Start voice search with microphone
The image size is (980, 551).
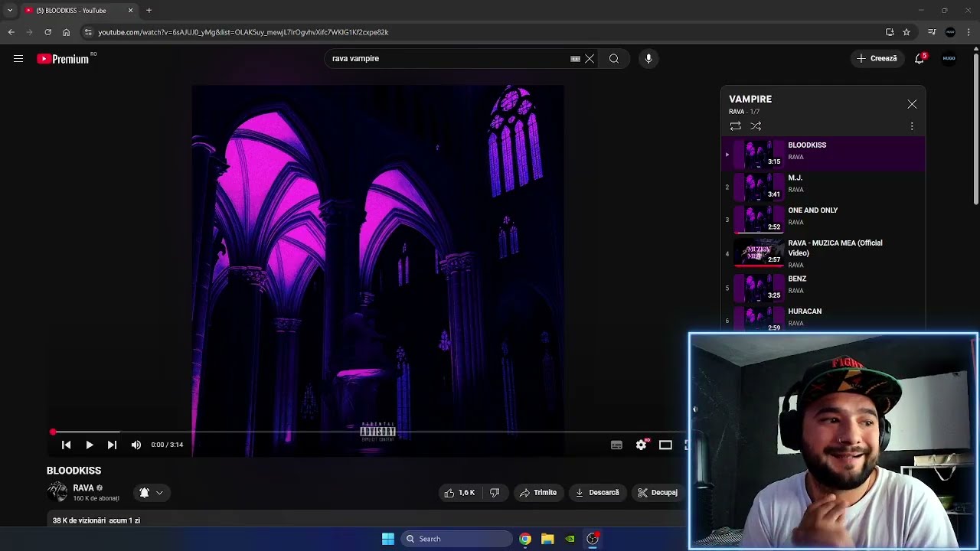point(648,59)
